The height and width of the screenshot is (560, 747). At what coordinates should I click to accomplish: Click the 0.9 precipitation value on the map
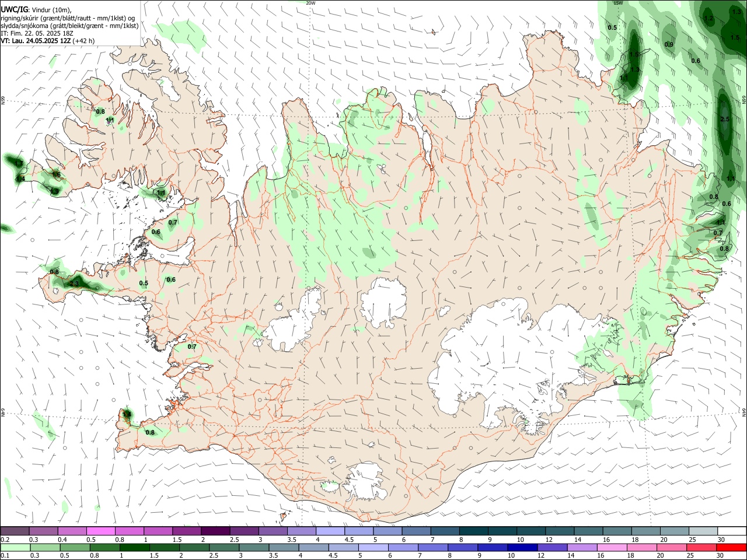coord(669,44)
